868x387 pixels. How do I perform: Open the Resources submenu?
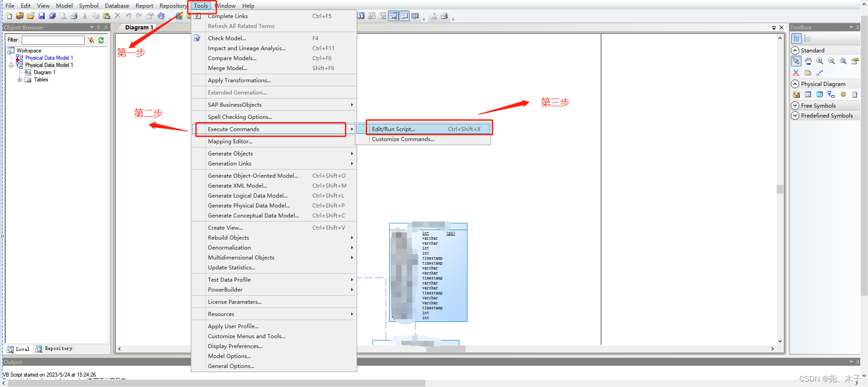[274, 314]
